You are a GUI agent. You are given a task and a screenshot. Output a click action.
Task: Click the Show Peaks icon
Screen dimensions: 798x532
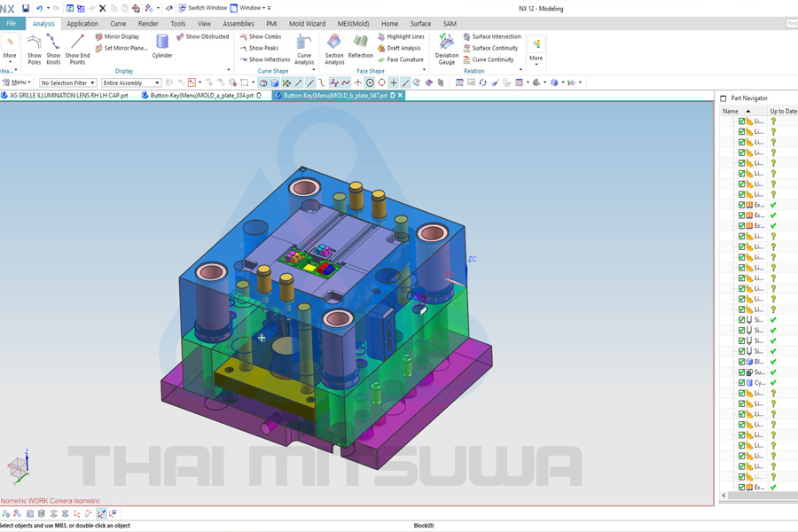(x=244, y=49)
